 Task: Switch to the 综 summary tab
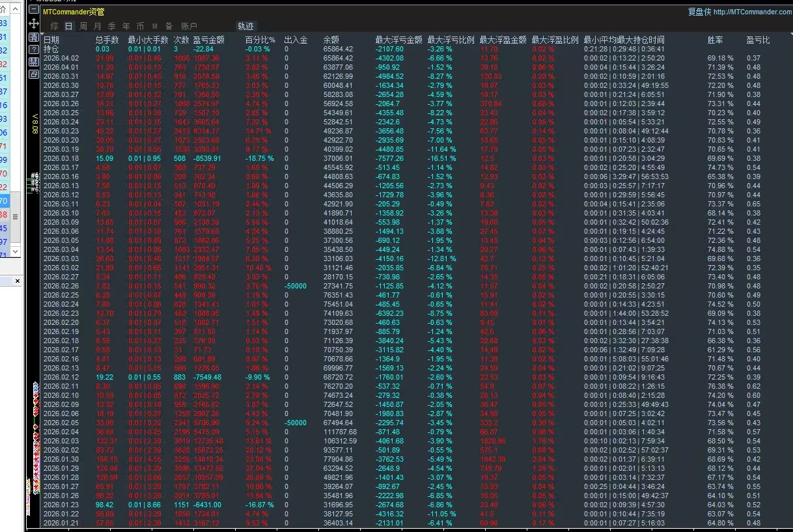coord(54,26)
